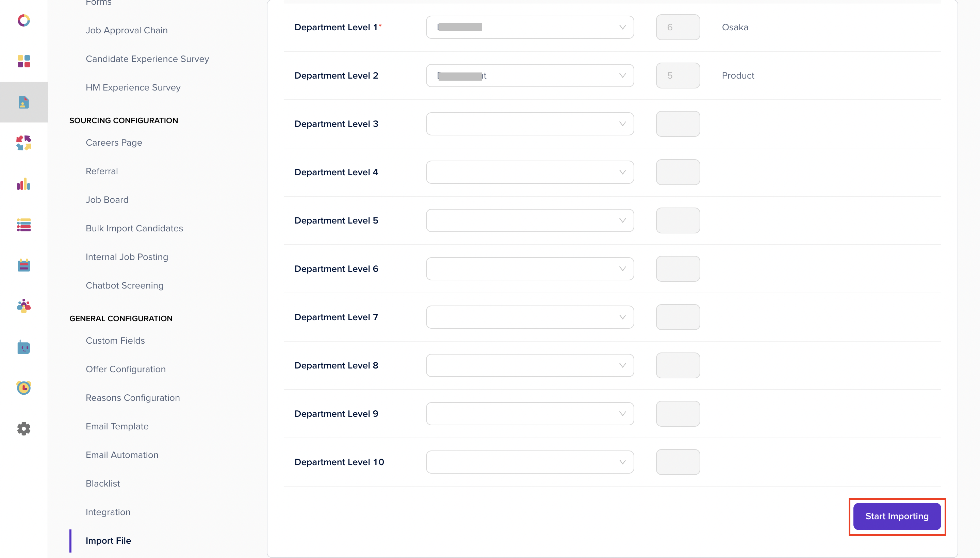
Task: Click the circular logo at top left
Action: coord(24,20)
